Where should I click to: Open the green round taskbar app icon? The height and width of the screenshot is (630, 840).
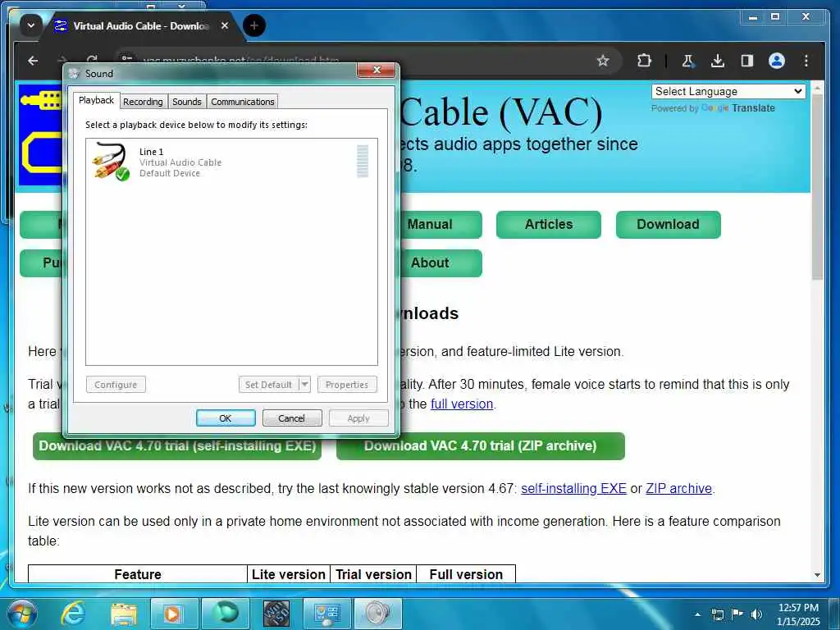[x=225, y=614]
